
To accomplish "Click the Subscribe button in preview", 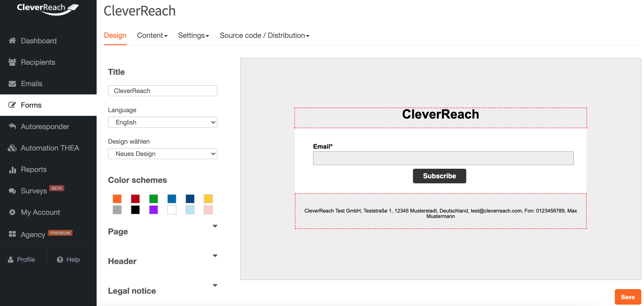I will pyautogui.click(x=439, y=176).
